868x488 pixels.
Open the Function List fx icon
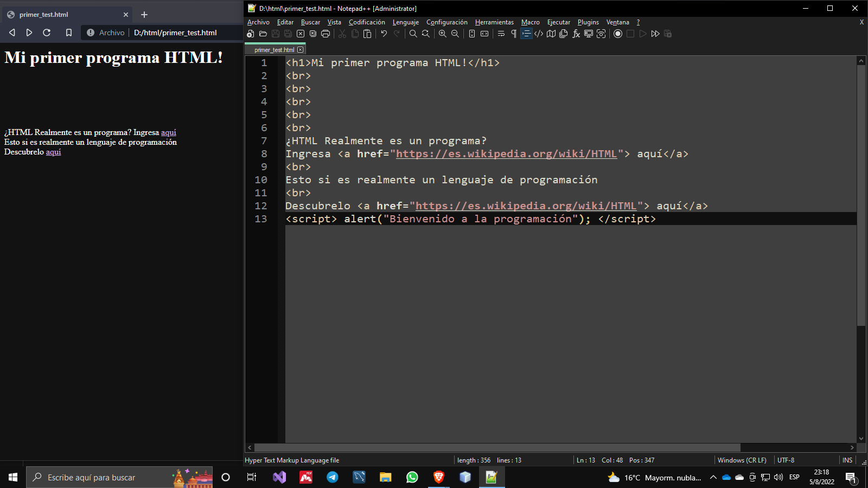tap(576, 34)
